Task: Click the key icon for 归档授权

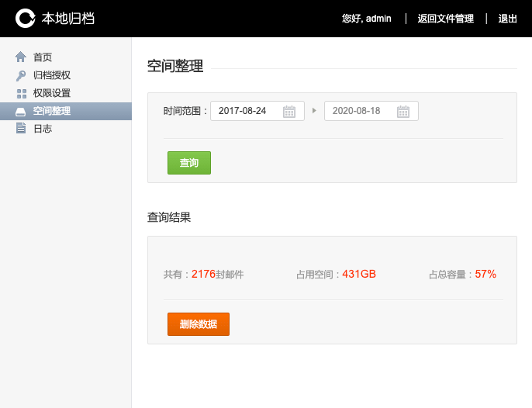Action: [21, 75]
